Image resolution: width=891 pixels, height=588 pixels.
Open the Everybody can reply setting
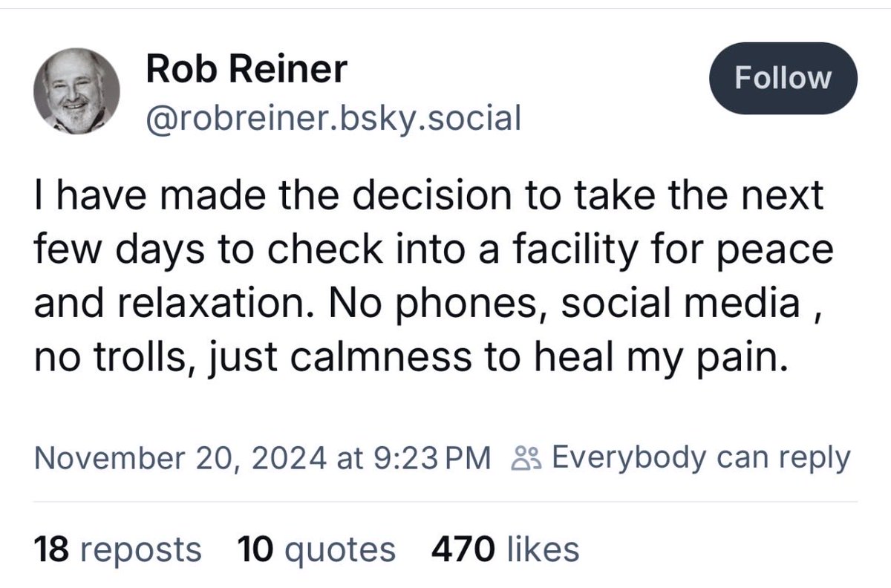(x=700, y=458)
